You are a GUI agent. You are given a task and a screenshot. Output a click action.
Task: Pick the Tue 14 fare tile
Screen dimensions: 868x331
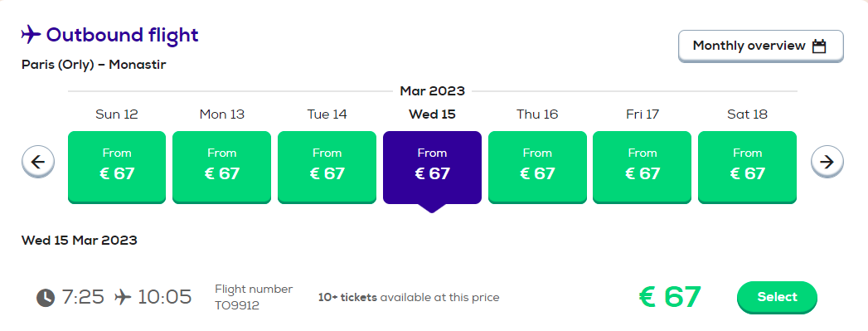(327, 168)
